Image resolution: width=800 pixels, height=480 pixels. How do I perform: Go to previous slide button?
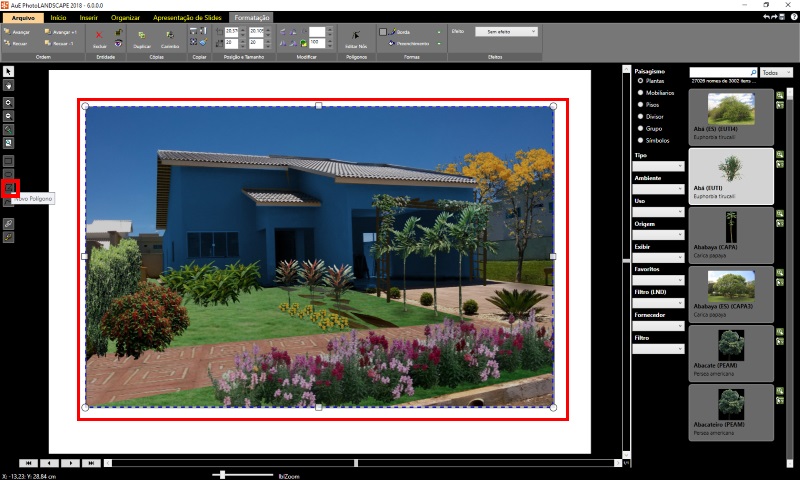[x=49, y=463]
